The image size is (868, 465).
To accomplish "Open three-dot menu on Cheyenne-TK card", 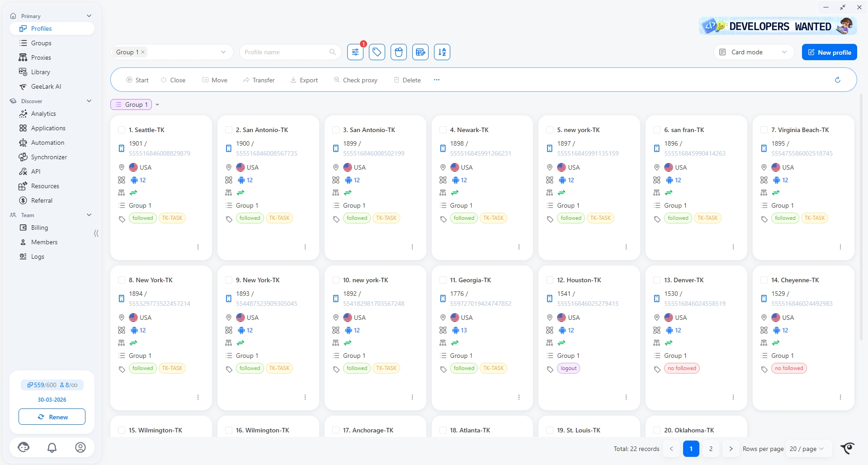I will click(840, 397).
